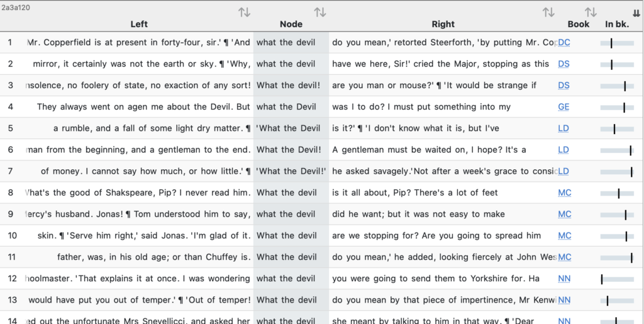Screen dimensions: 644x324
Task: Open the LD book link in row 5
Action: point(563,128)
